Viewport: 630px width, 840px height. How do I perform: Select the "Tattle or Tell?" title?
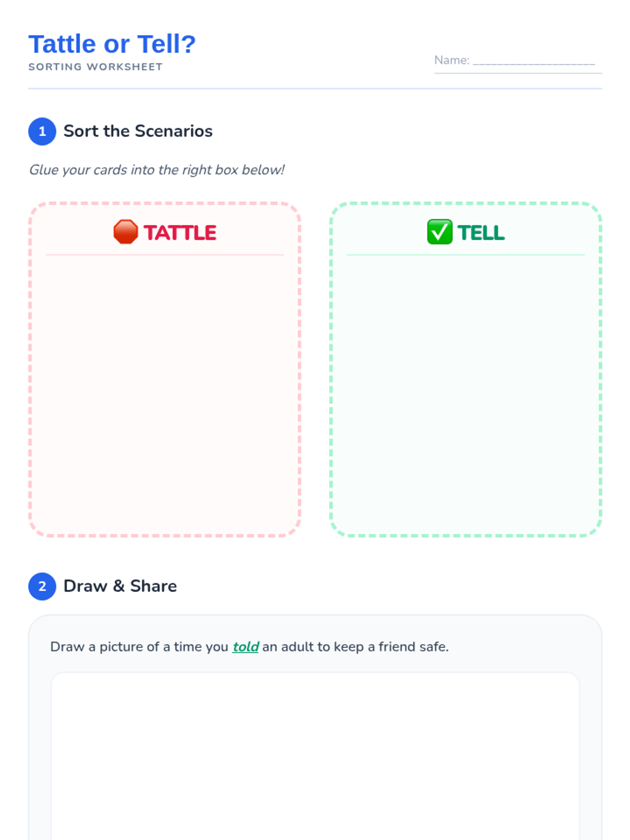[112, 44]
